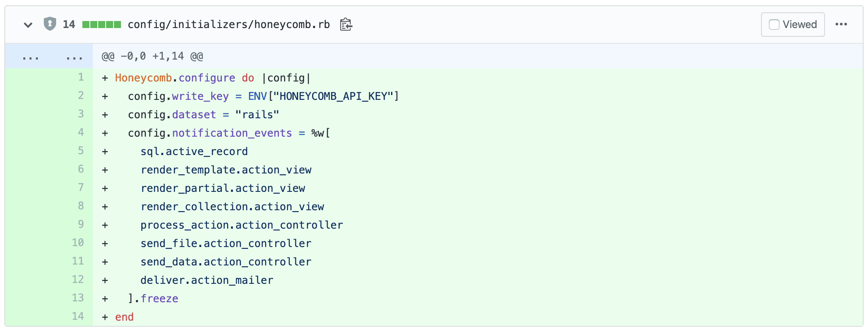The image size is (868, 332).
Task: Click line number 1 in the gutter
Action: click(x=81, y=78)
